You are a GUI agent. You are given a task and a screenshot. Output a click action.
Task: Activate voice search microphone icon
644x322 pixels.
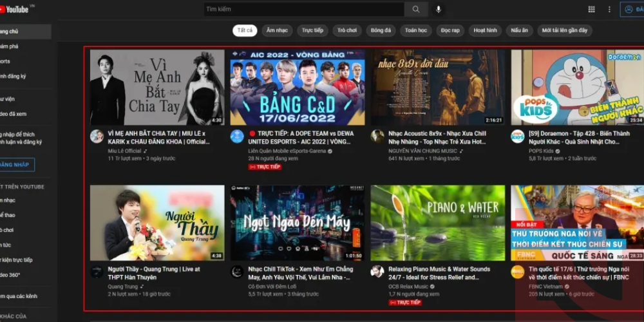439,9
